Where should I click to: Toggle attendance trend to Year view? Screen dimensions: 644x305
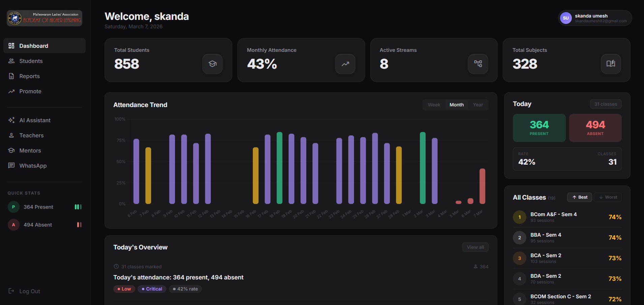tap(478, 105)
